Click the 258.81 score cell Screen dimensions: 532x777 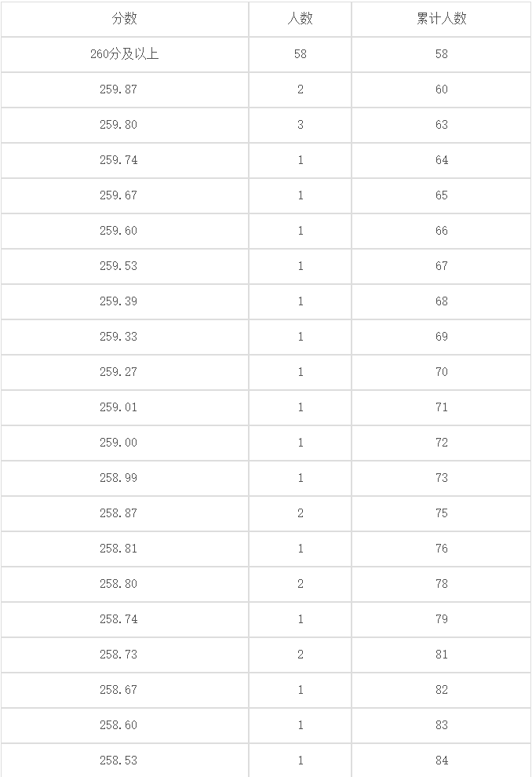(x=125, y=549)
